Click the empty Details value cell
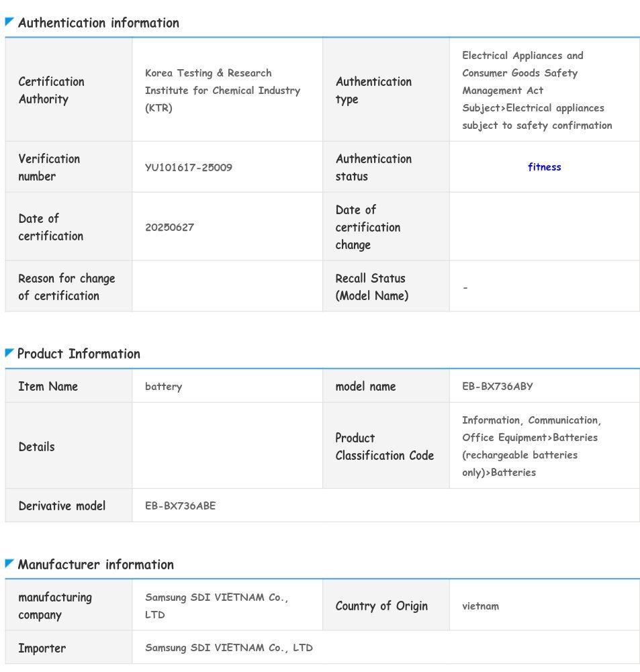Viewport: 640px width, 672px height. click(x=227, y=446)
